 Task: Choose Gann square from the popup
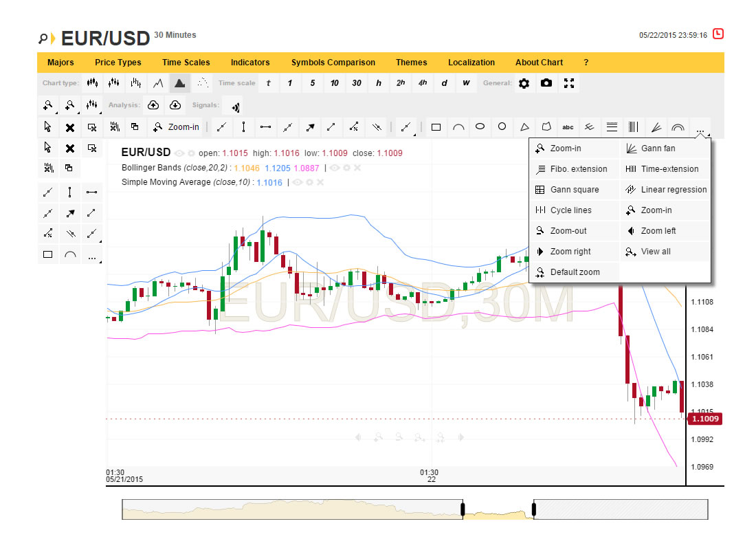pyautogui.click(x=574, y=190)
